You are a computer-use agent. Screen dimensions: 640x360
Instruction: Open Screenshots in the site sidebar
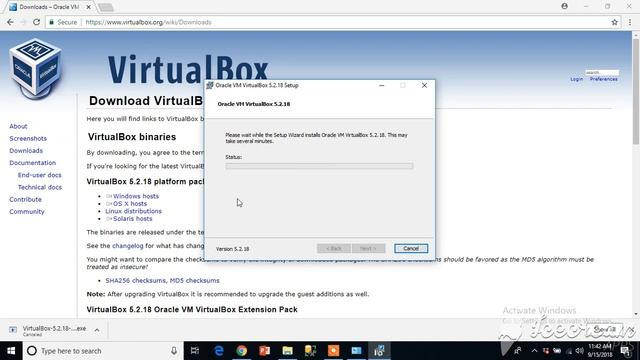(x=28, y=139)
